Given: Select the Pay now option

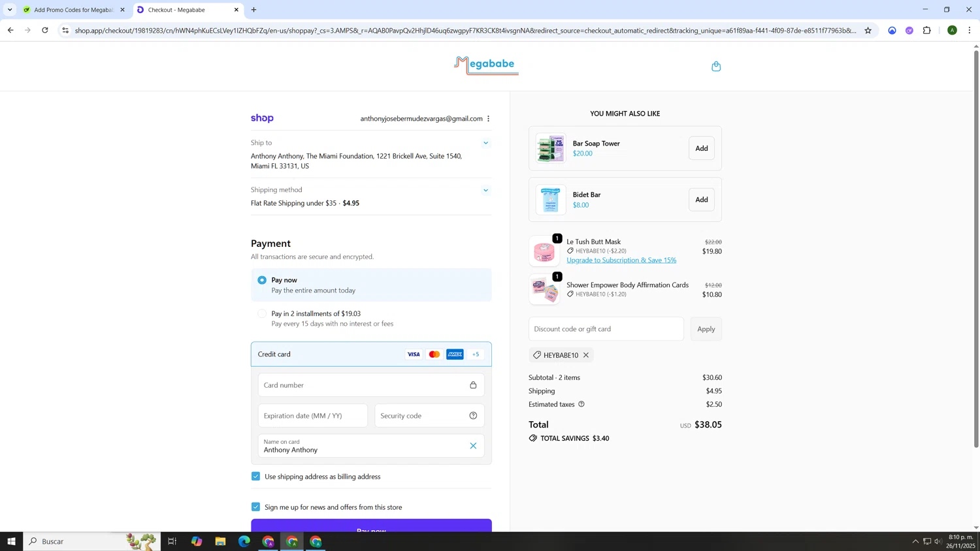Looking at the screenshot, I should click(262, 280).
